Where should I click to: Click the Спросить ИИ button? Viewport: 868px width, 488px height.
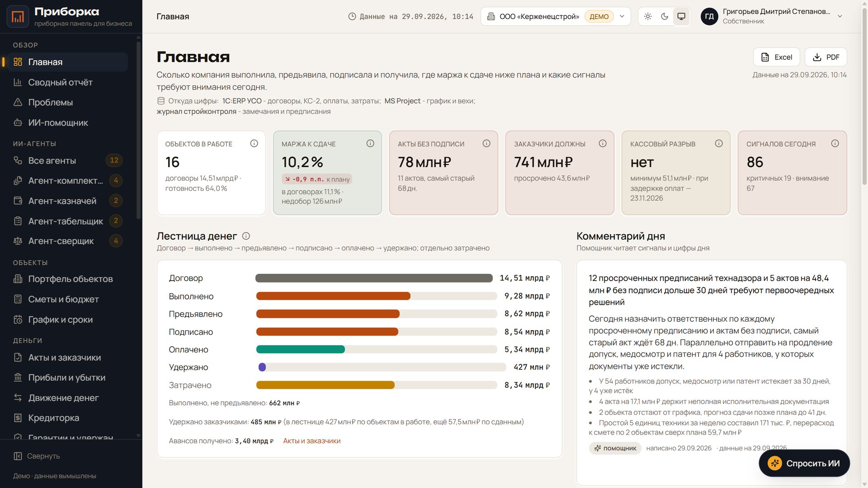tap(804, 463)
